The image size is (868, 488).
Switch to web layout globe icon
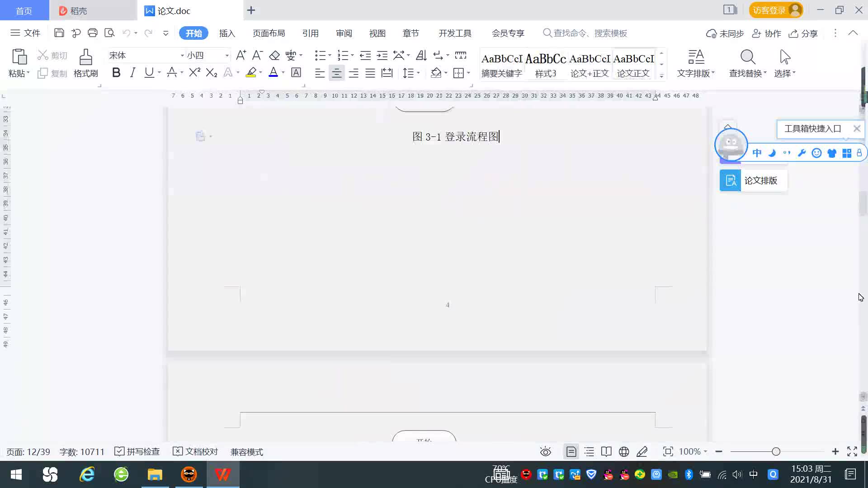point(624,451)
